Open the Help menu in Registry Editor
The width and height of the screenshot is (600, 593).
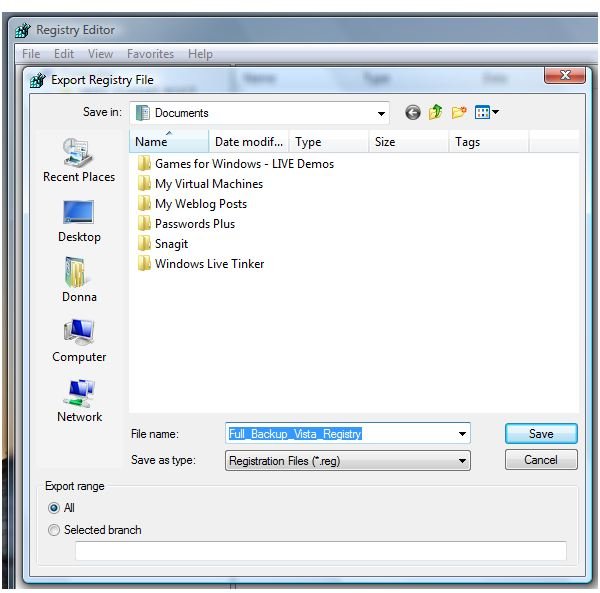point(200,54)
